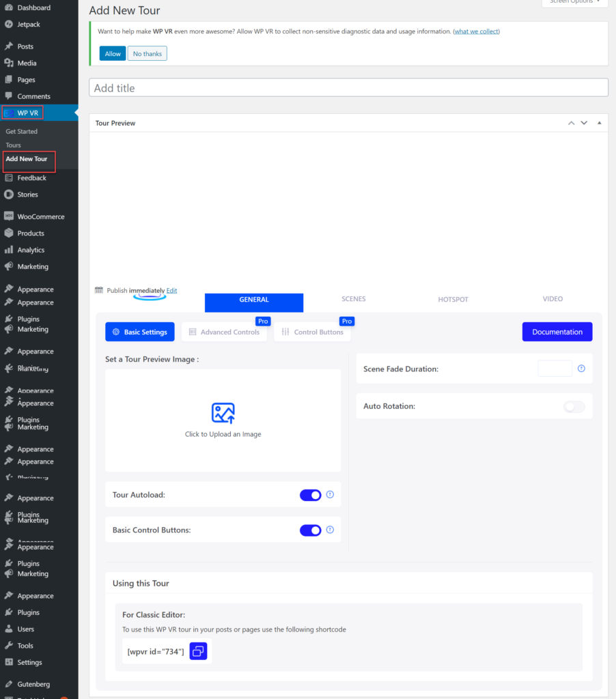616x699 pixels.
Task: Open Tools in the sidebar
Action: point(19,646)
